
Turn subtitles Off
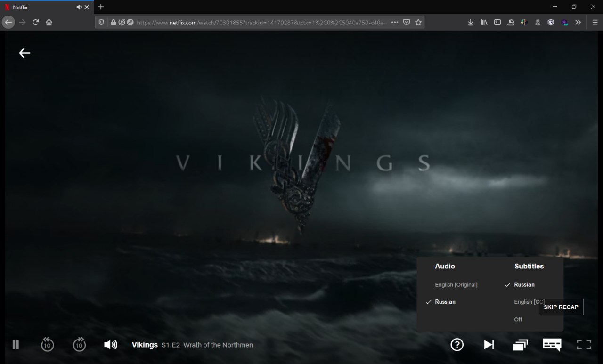tap(518, 319)
